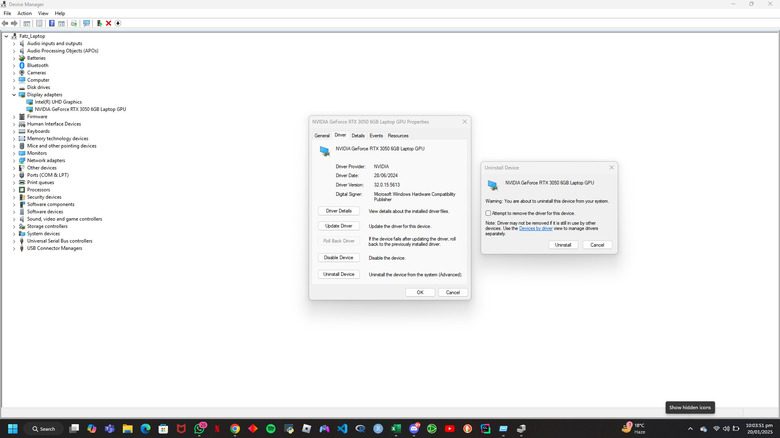Click the volume icon in system tray
The height and width of the screenshot is (438, 780).
click(x=726, y=429)
